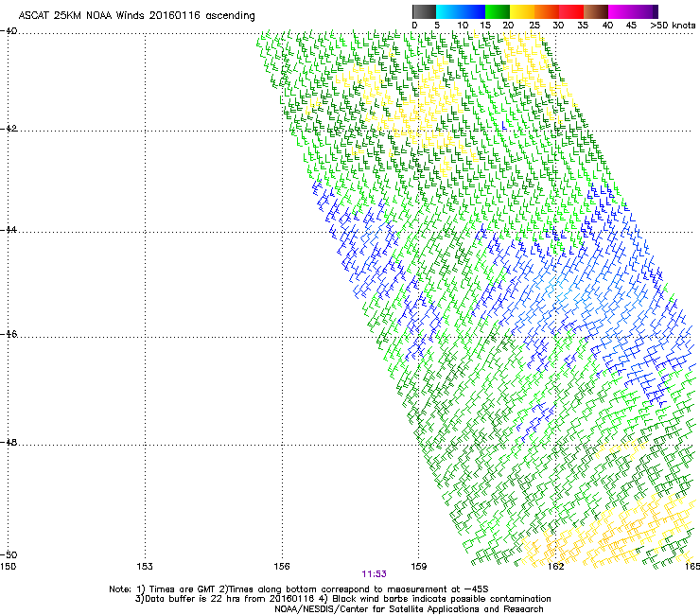The image size is (700, 615).
Task: Click the ">50 knots" legend label
Action: click(673, 26)
